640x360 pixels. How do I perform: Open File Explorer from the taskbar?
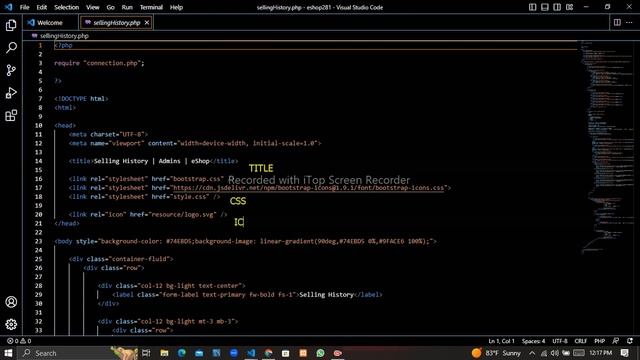[164, 353]
